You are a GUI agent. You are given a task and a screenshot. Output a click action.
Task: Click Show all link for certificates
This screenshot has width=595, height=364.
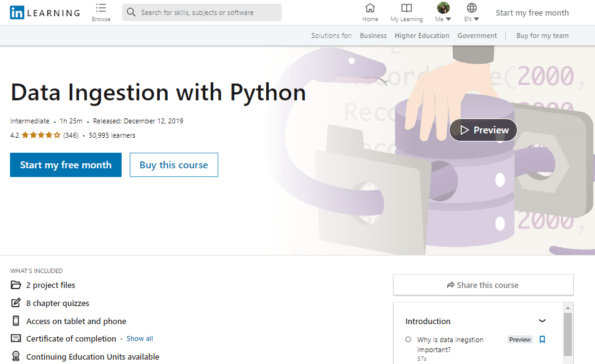(x=140, y=339)
